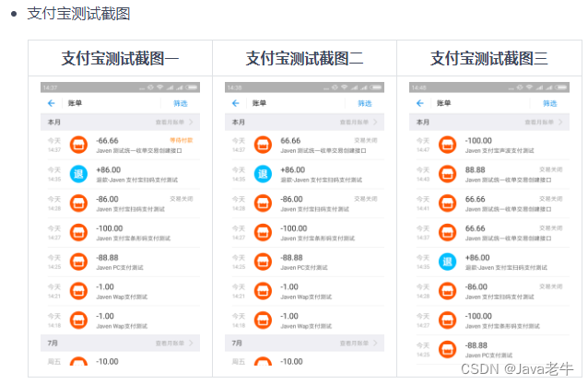Click merchant icon of 88.88 row in 截图三
This screenshot has width=588, height=384.
[447, 174]
